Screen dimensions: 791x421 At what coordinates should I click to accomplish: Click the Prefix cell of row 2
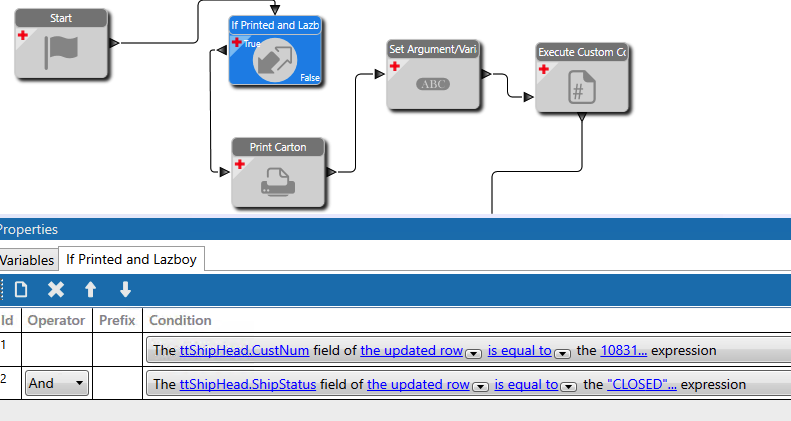pos(118,383)
